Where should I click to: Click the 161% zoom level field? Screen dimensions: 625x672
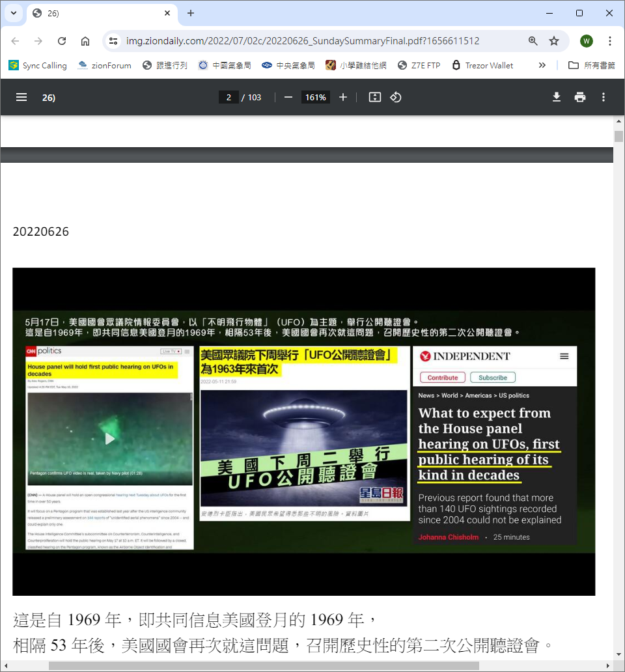(316, 97)
